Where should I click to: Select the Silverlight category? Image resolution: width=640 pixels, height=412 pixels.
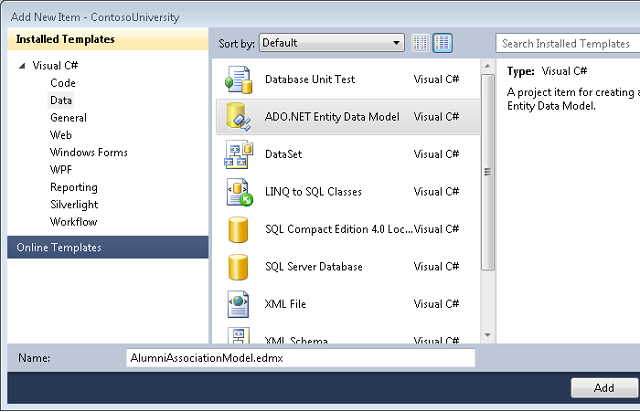[74, 205]
